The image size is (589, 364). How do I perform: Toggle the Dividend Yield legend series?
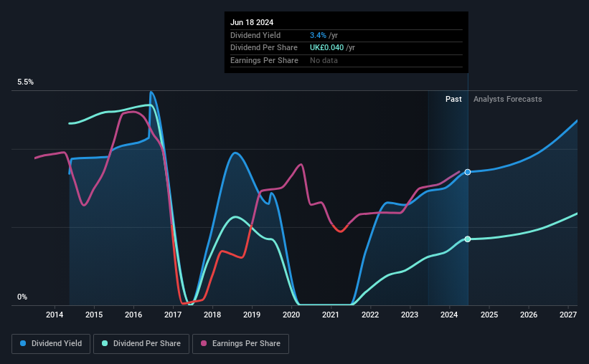pos(51,344)
